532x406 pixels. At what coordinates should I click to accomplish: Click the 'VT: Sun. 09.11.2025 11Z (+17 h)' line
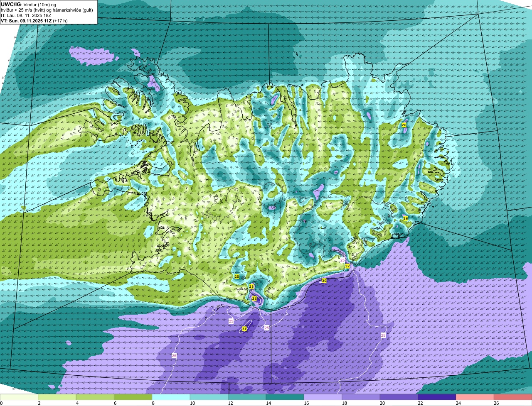tap(34, 20)
